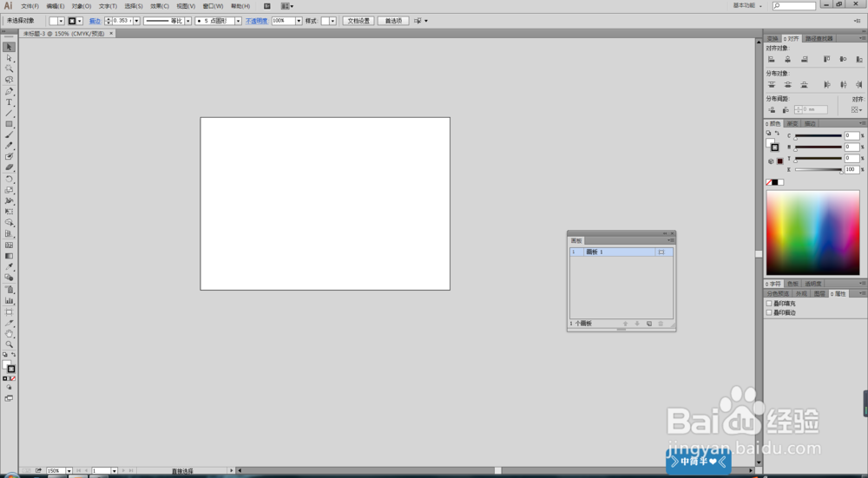Open the 样式 style dropdown
Image resolution: width=868 pixels, height=478 pixels.
coord(332,21)
